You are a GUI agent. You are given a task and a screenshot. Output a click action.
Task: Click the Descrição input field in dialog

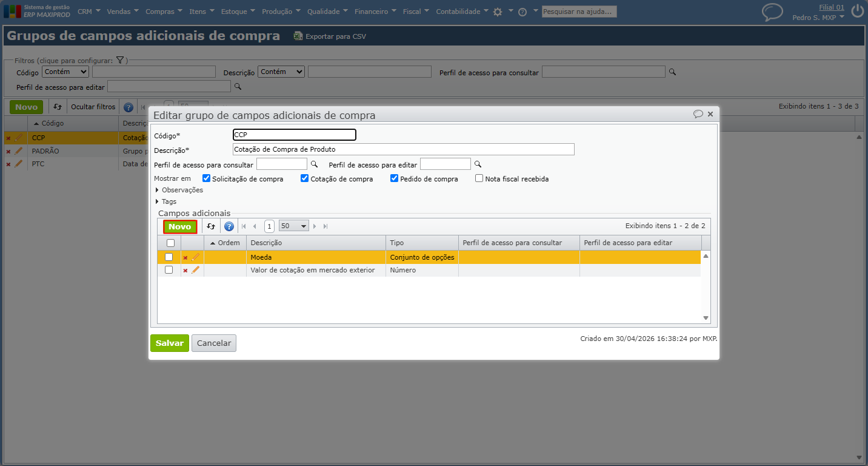pyautogui.click(x=404, y=149)
